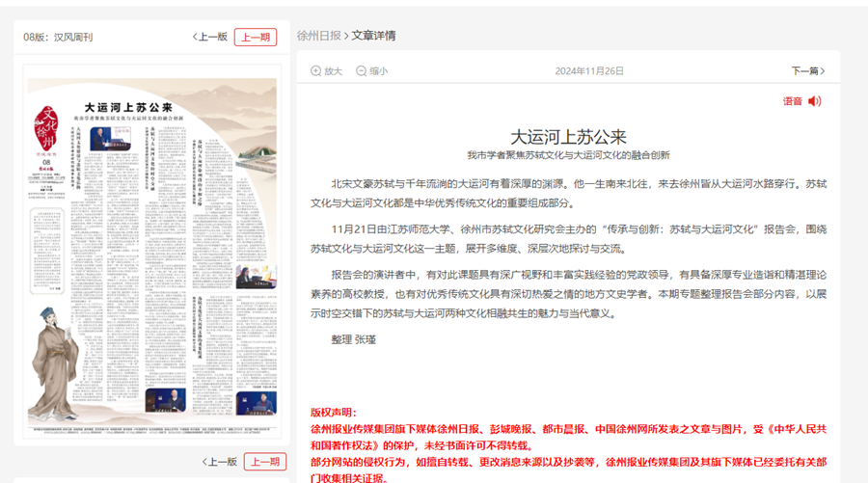Click the 大运河上苏公来 headline on newspaper page
Viewport: 868px width, 483px height.
[x=128, y=107]
